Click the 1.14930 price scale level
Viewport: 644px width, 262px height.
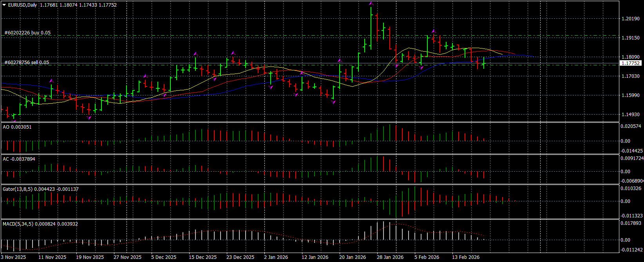pyautogui.click(x=631, y=115)
